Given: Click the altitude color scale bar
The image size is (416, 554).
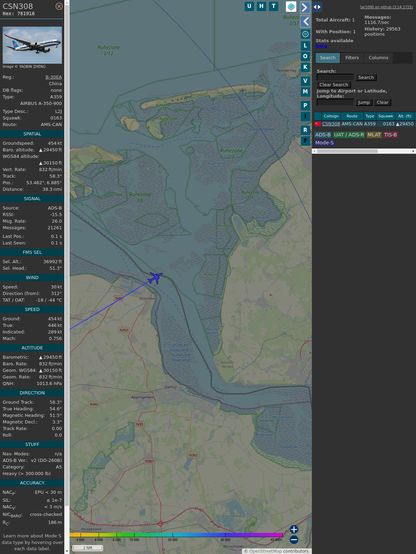Looking at the screenshot, I should click(176, 535).
